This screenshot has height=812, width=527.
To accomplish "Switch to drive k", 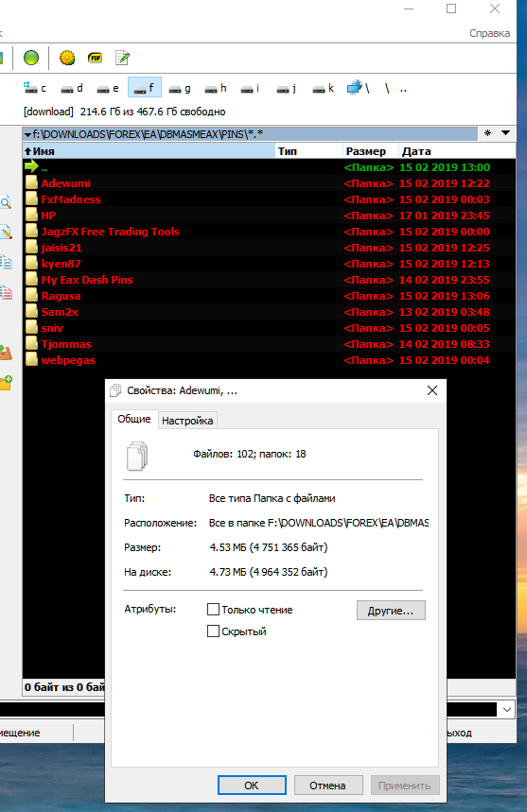I will 324,88.
